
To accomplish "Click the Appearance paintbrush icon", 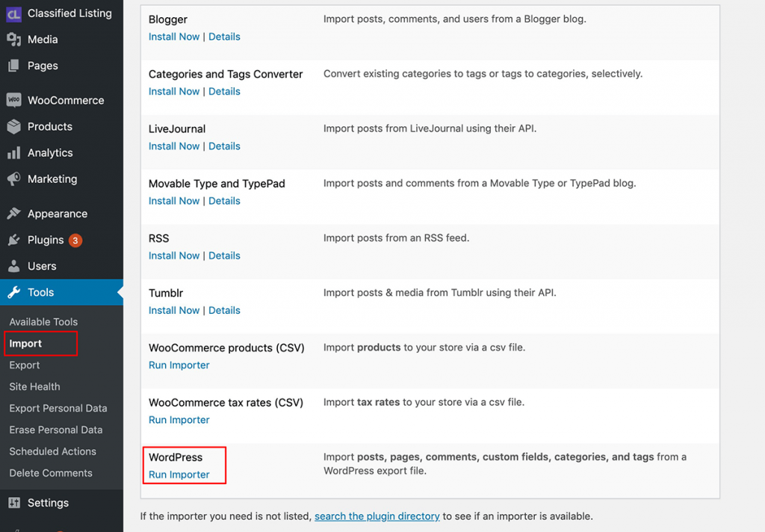I will click(x=13, y=214).
